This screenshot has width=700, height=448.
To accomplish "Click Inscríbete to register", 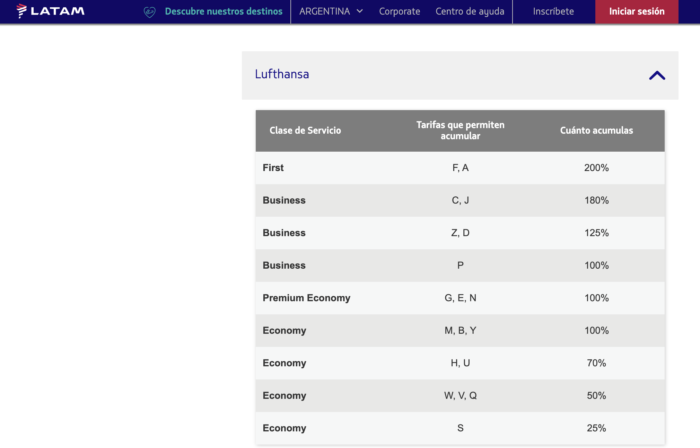I will (x=553, y=11).
